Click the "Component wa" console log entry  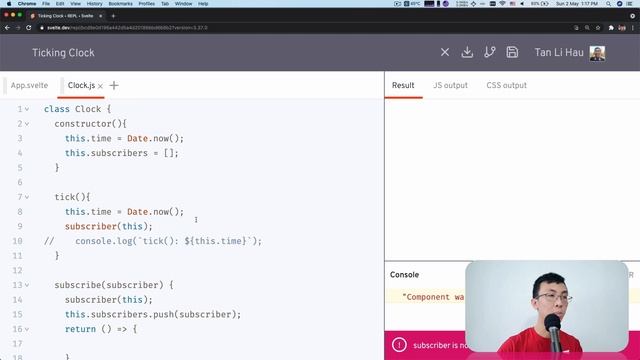pyautogui.click(x=433, y=297)
